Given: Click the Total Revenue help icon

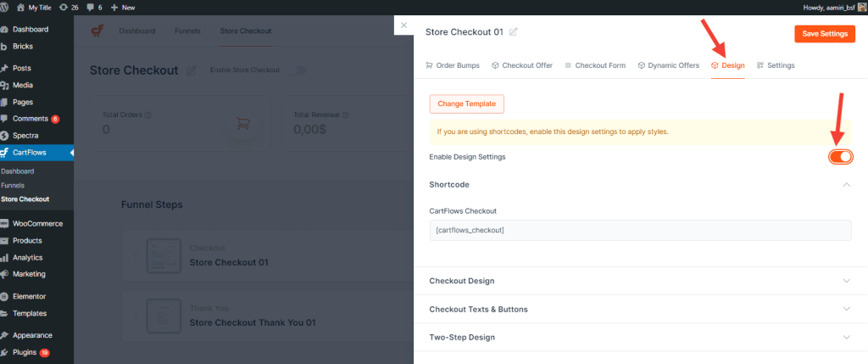Looking at the screenshot, I should pyautogui.click(x=346, y=115).
